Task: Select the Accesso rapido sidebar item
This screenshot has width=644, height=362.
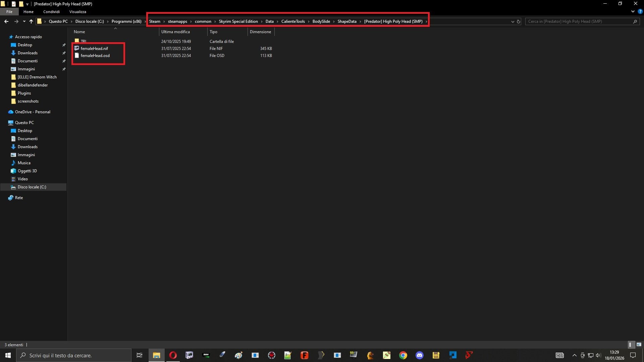Action: coord(29,37)
